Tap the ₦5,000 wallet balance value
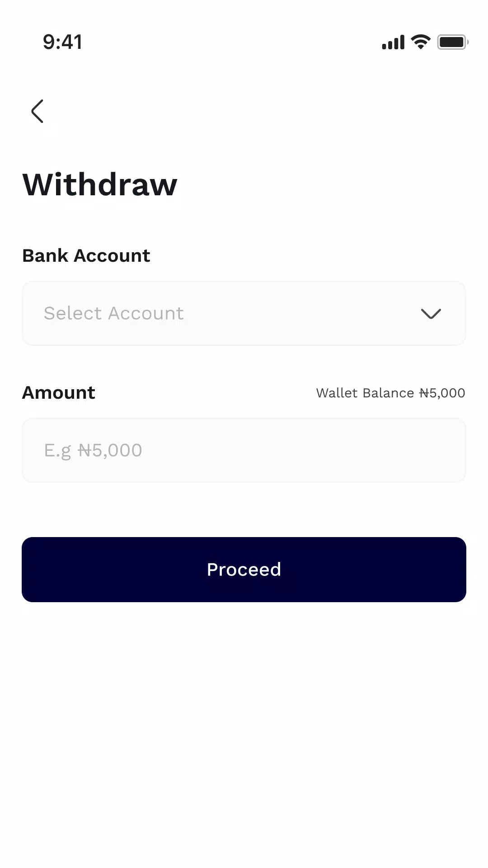Image resolution: width=488 pixels, height=868 pixels. 442,393
